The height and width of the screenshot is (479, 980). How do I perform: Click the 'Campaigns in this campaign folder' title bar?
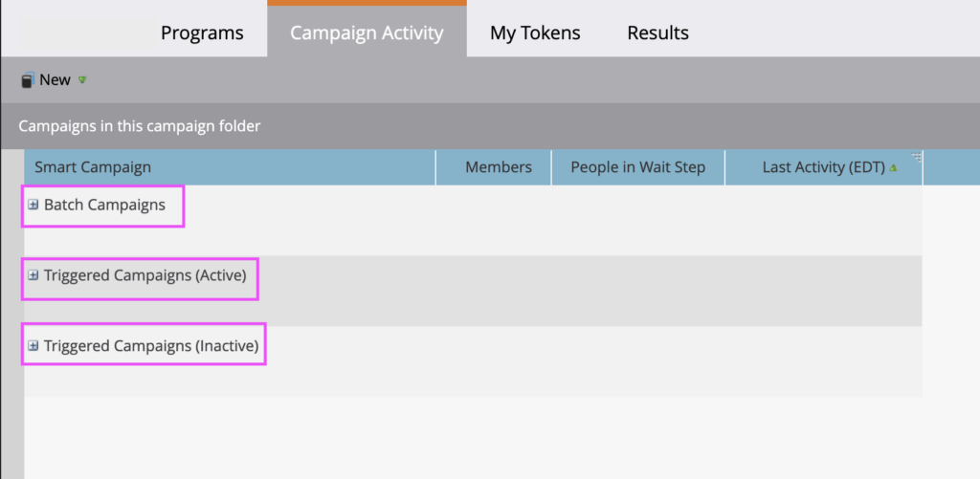pos(140,125)
